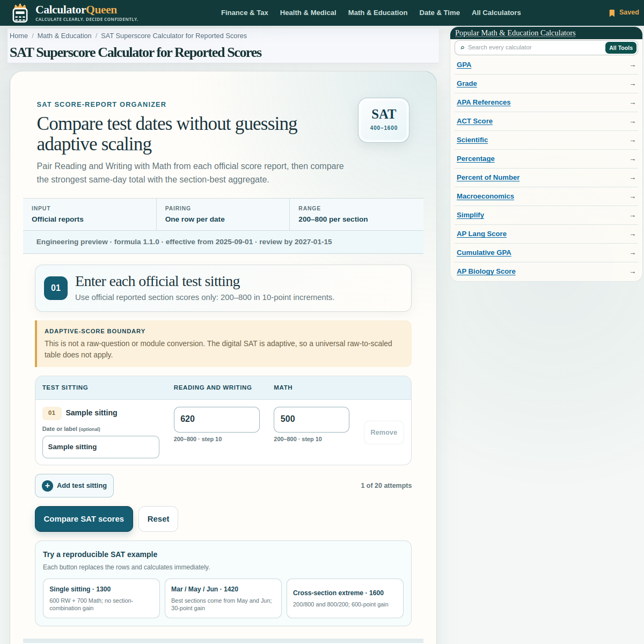Screen dimensions: 644x644
Task: Open the Date & Time menu
Action: [x=440, y=13]
